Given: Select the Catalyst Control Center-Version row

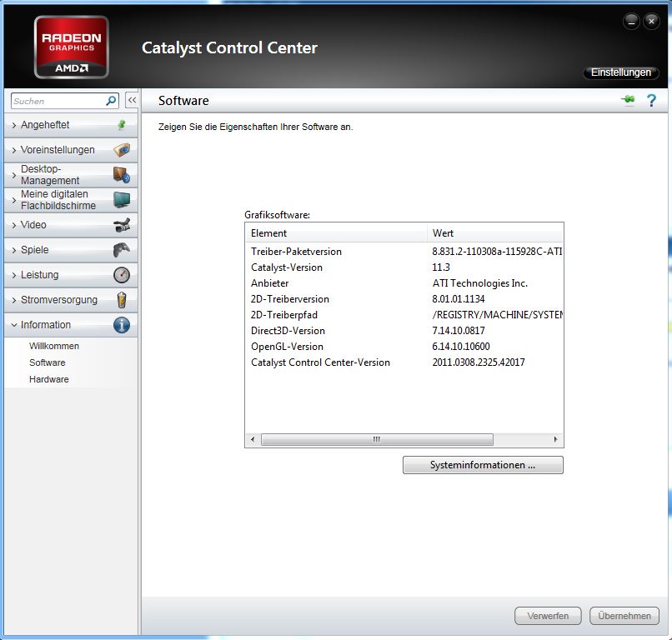Looking at the screenshot, I should click(x=404, y=362).
